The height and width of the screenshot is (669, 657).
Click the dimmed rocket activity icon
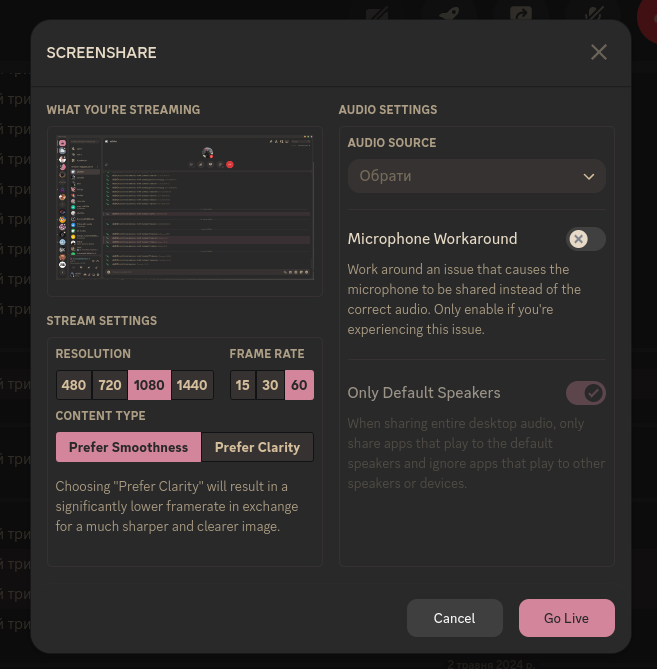[449, 13]
